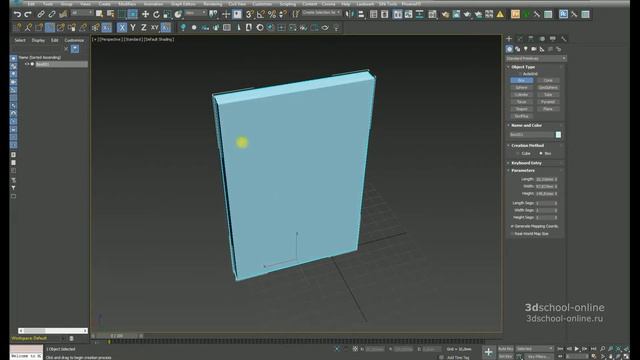The width and height of the screenshot is (640, 360).
Task: Toggle the 3D Snaps icon
Action: coord(250,14)
